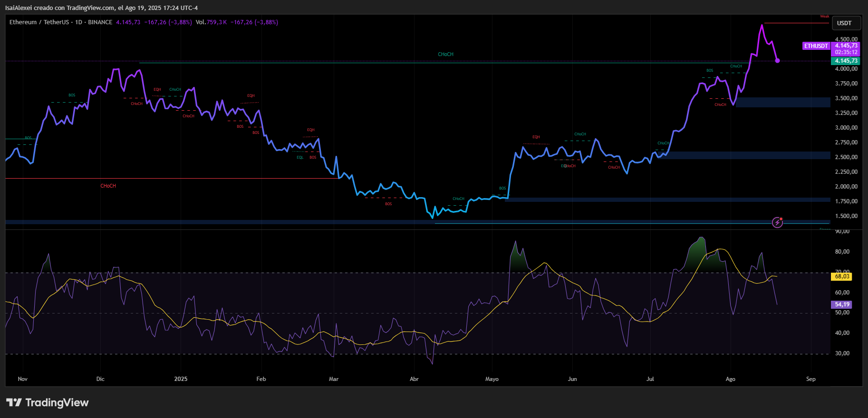The image size is (868, 418).
Task: Click the yellow 68,03 RSI average label
Action: (841, 276)
